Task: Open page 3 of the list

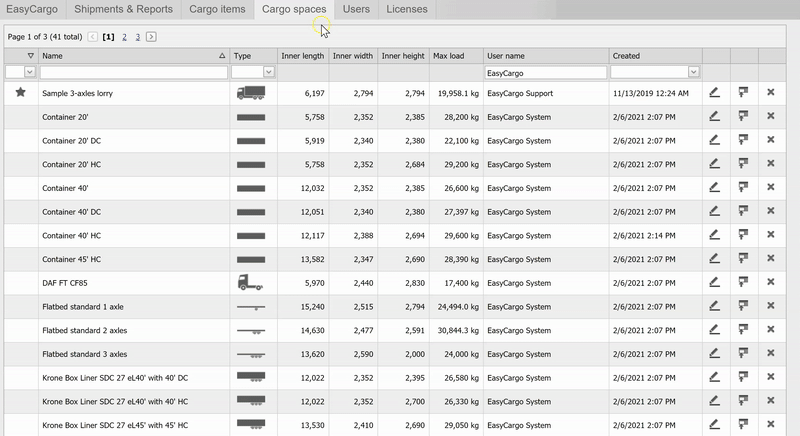Action: 138,37
